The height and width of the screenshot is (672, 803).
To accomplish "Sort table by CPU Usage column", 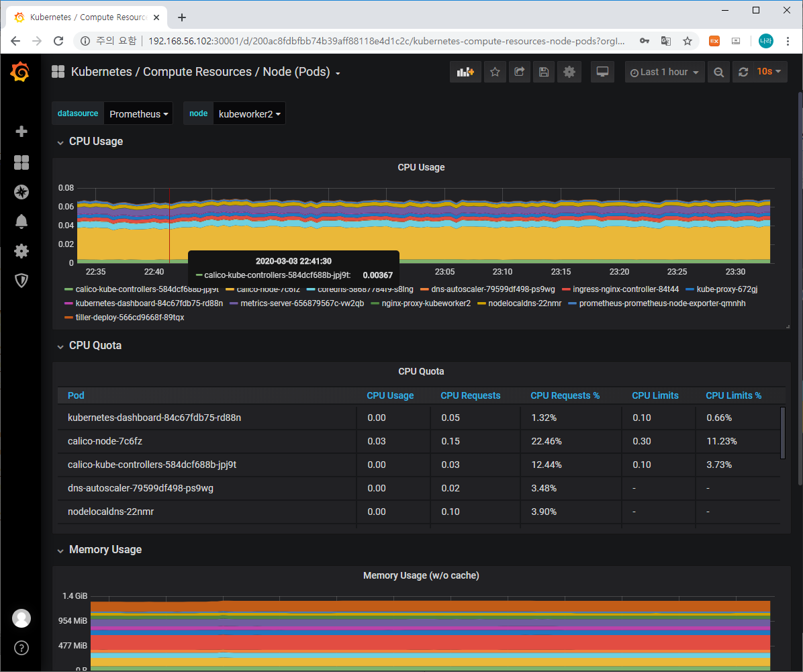I will coord(390,395).
